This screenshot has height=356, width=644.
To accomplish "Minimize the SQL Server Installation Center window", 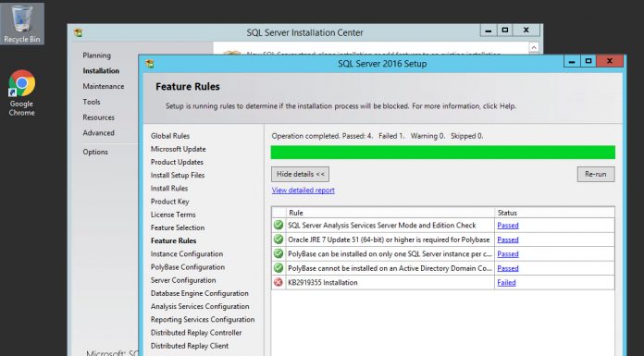I will click(x=489, y=31).
